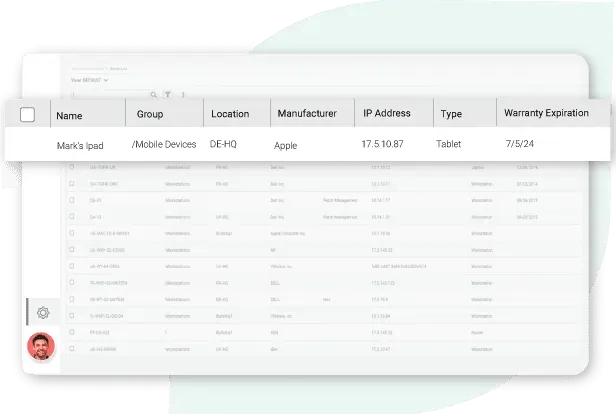Sort by the Location column header
Screen dimensions: 616x414
coord(230,114)
